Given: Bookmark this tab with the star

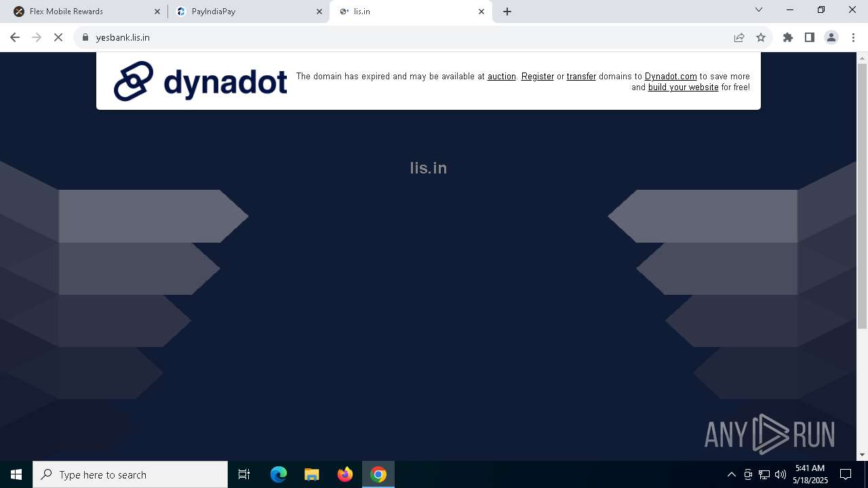Looking at the screenshot, I should coord(761,37).
